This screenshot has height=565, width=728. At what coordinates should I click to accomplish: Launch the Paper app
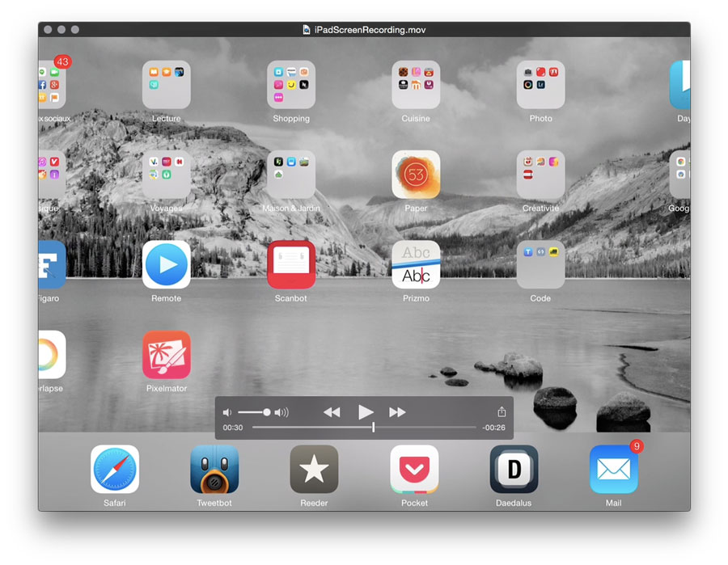(x=416, y=175)
